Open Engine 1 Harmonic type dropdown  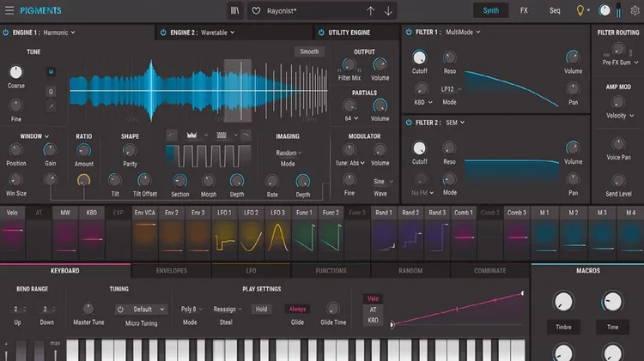coord(59,33)
